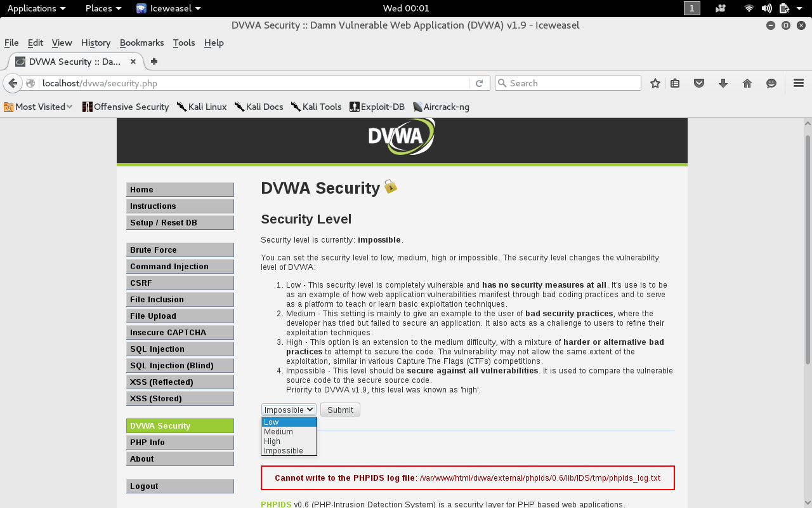The height and width of the screenshot is (508, 812).
Task: Open the Impossible security level dropdown
Action: click(289, 410)
